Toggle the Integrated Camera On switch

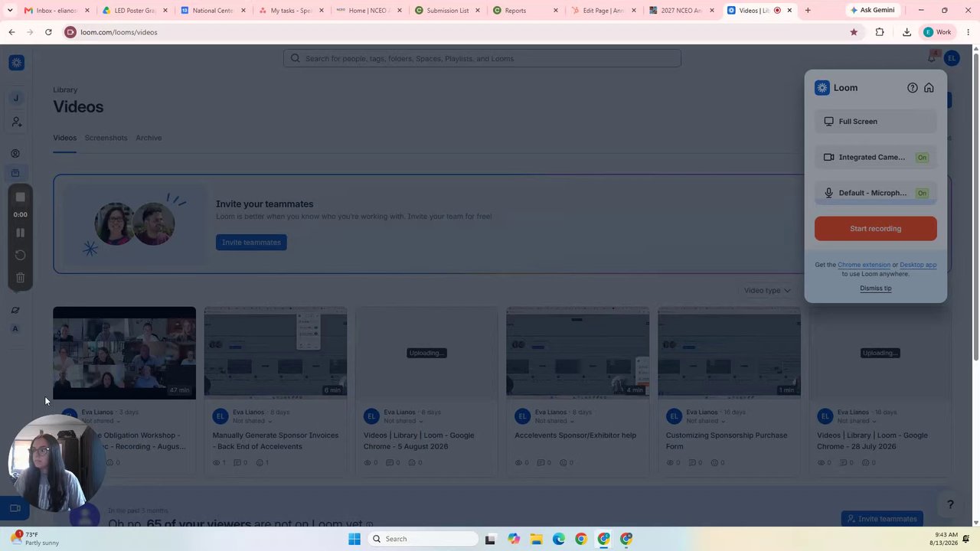pyautogui.click(x=922, y=158)
